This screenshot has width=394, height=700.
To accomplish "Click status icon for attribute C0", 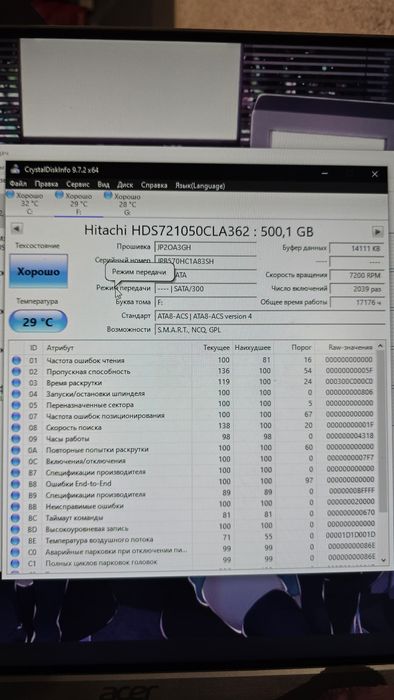I will point(15,552).
